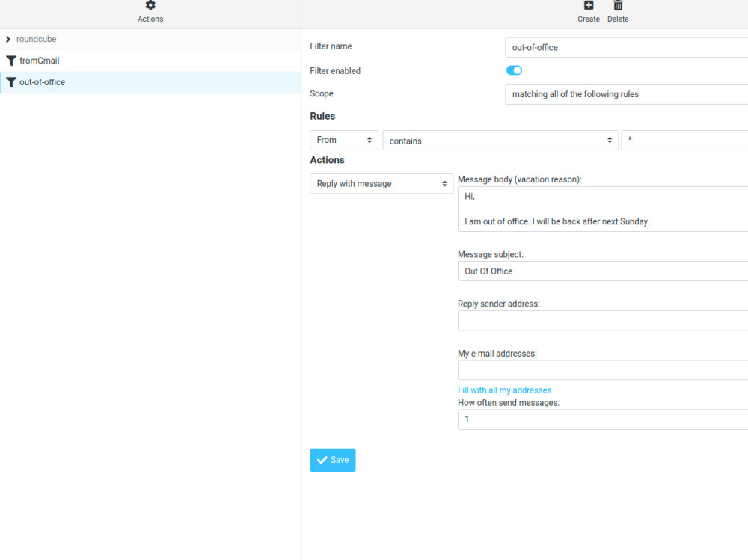This screenshot has width=748, height=560.
Task: Open the Reply with message action dropdown
Action: 381,183
